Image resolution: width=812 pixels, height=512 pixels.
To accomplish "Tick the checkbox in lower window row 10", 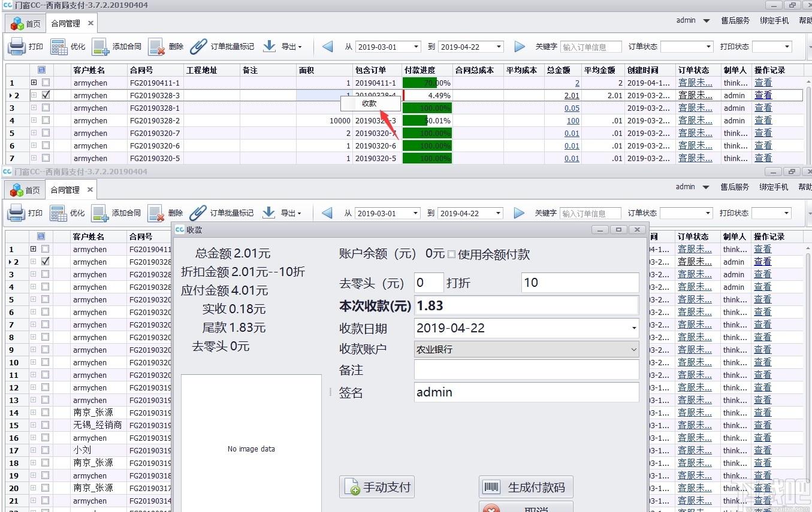I will tap(46, 362).
